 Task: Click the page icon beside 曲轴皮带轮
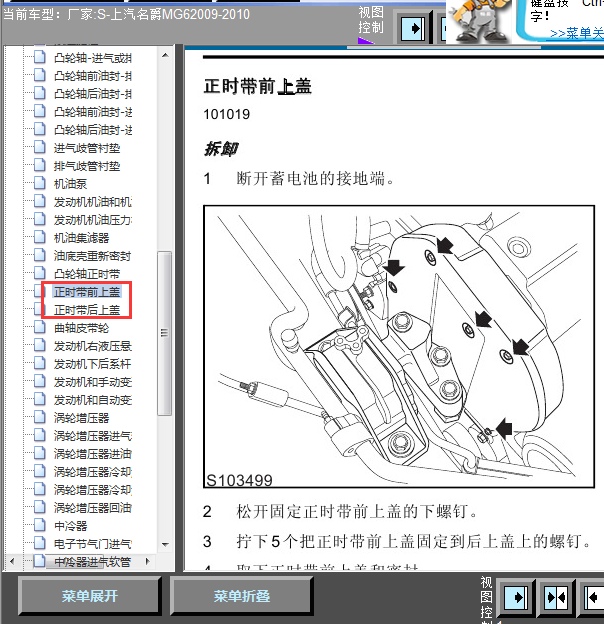click(x=39, y=327)
